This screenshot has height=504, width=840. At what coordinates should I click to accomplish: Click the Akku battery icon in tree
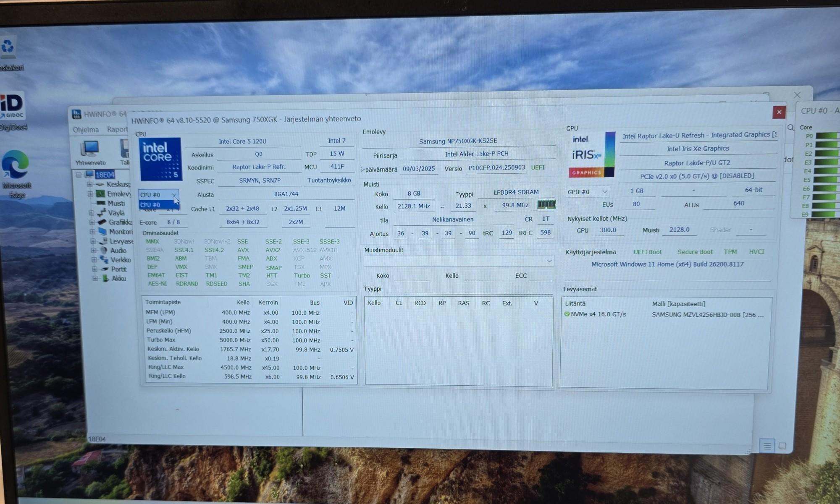[x=105, y=278]
